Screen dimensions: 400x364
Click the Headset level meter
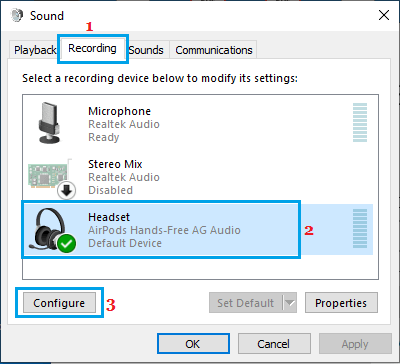point(360,229)
